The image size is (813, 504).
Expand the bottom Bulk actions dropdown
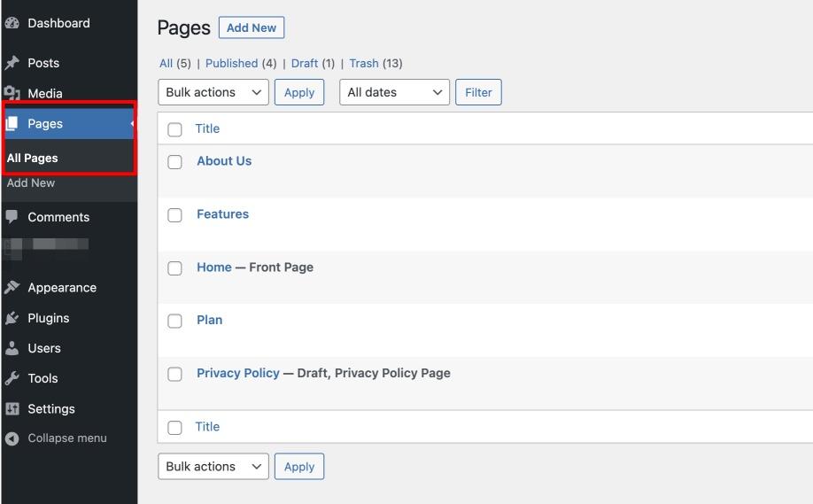[x=213, y=466]
